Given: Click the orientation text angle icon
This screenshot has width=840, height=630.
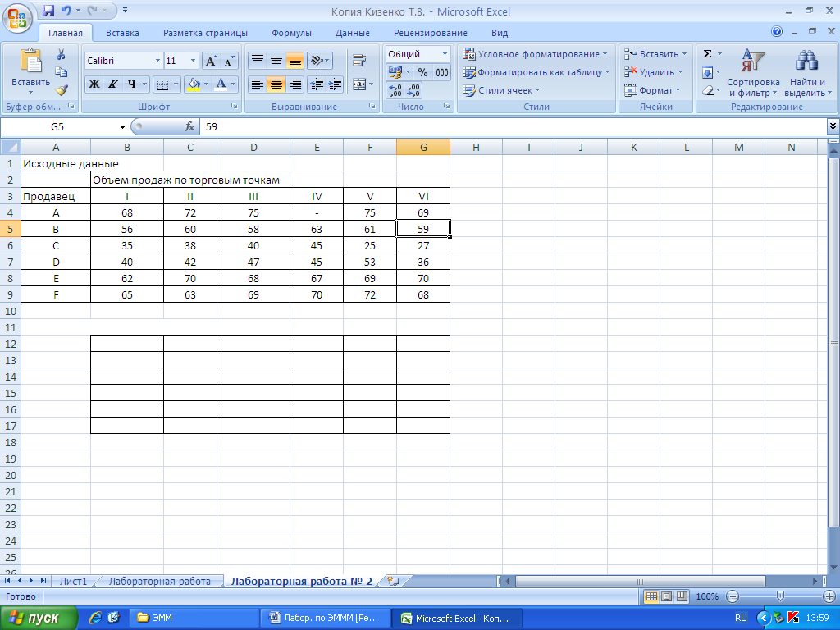Looking at the screenshot, I should [x=319, y=61].
